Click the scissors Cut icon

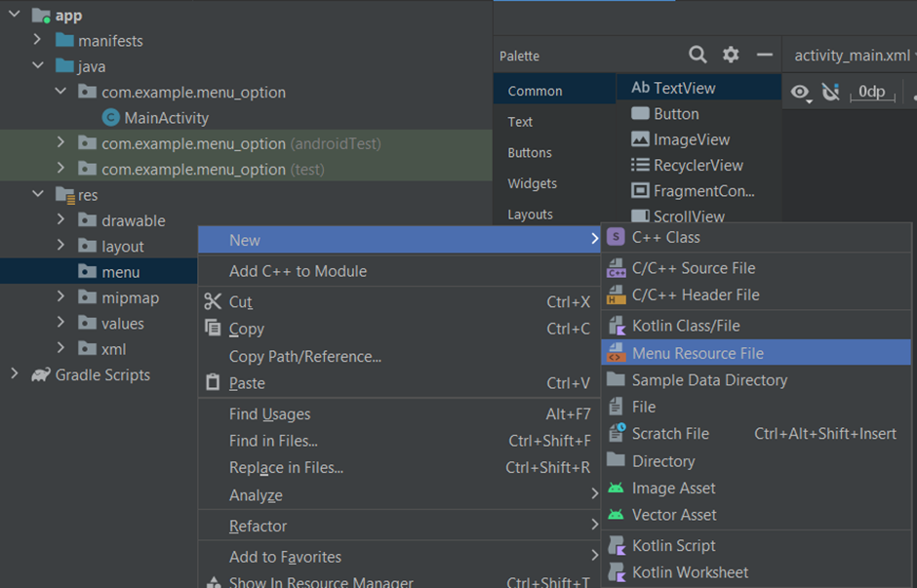click(213, 302)
